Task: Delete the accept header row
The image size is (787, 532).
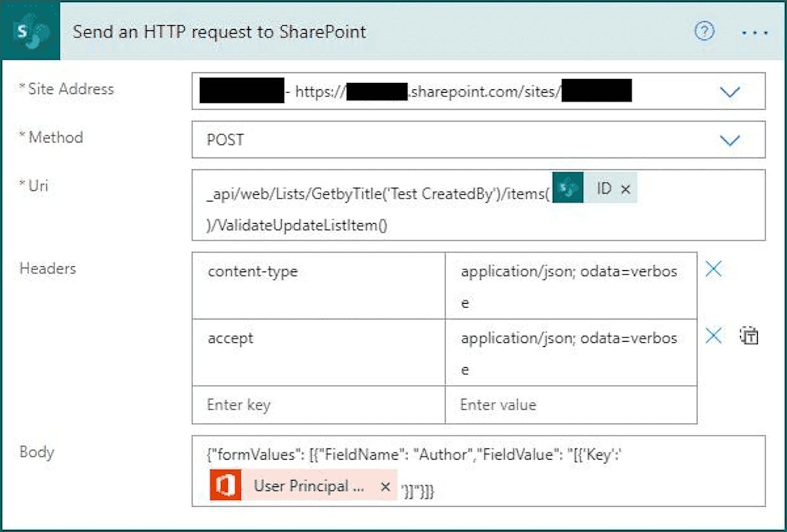Action: (713, 335)
